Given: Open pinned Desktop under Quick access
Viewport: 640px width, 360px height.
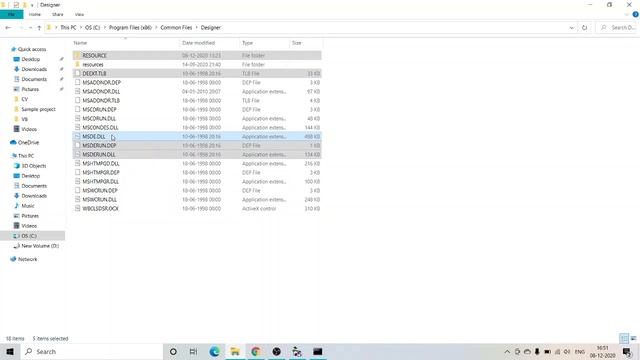Looking at the screenshot, I should coord(31,59).
